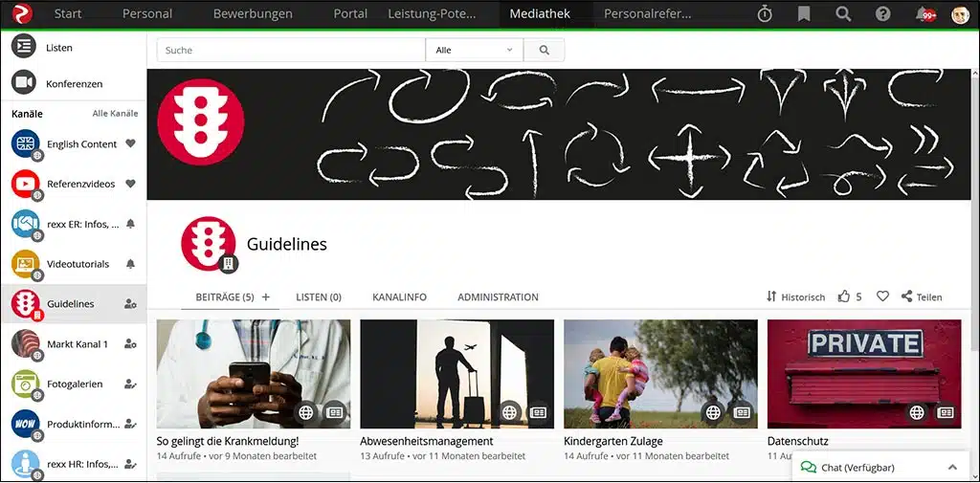Toggle favorite heart for English Content channel
980x483 pixels.
point(131,144)
